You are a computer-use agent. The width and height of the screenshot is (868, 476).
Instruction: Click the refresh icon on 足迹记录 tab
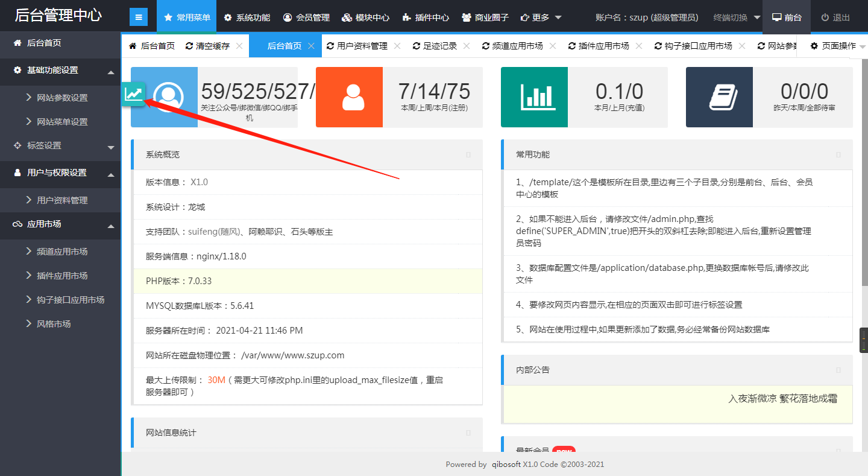[417, 46]
